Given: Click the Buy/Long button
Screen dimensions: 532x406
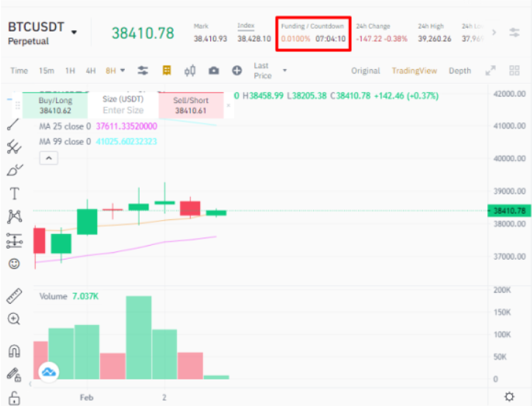Looking at the screenshot, I should (55, 105).
